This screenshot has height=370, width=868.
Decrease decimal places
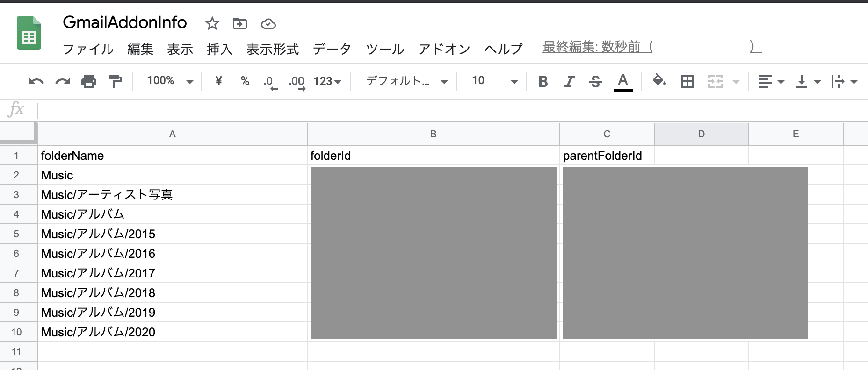pos(270,82)
